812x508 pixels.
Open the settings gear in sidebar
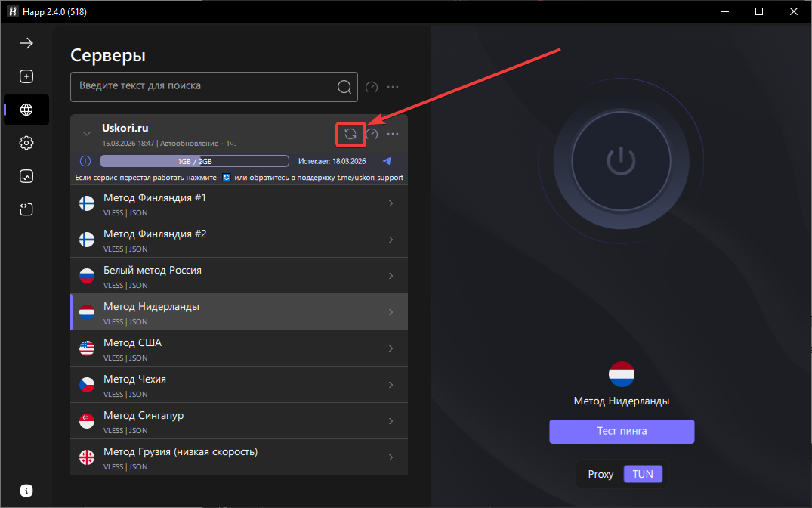(x=26, y=143)
